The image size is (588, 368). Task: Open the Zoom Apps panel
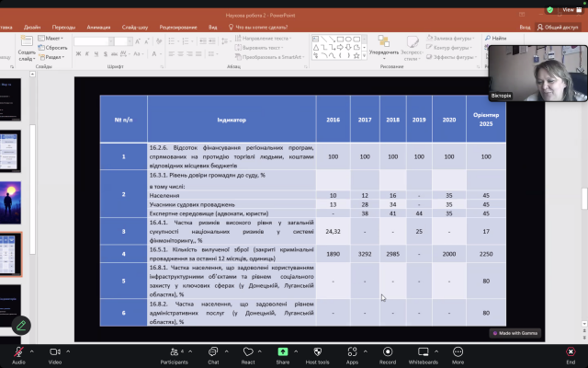pyautogui.click(x=352, y=355)
